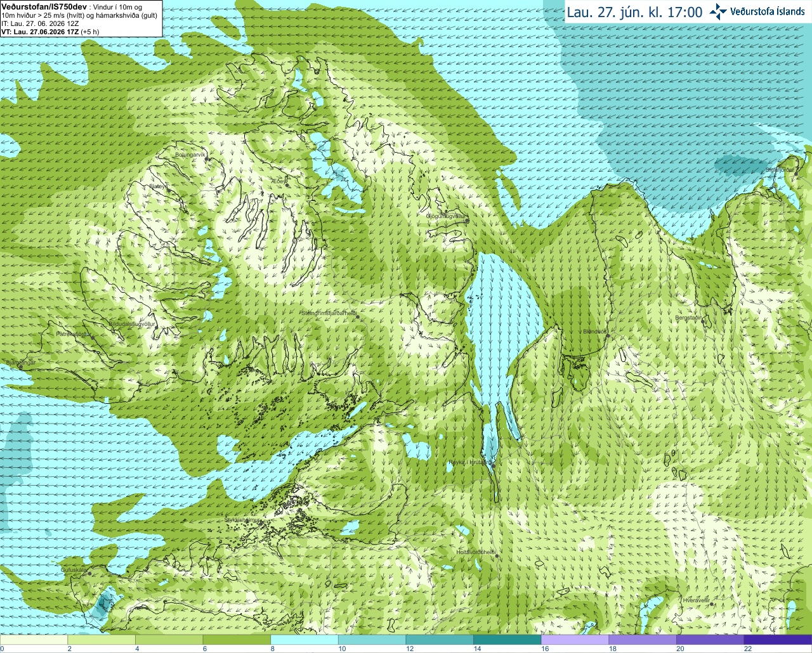This screenshot has height=653, width=812.
Task: Click the Veðurstofa Íslands text link
Action: pyautogui.click(x=768, y=11)
